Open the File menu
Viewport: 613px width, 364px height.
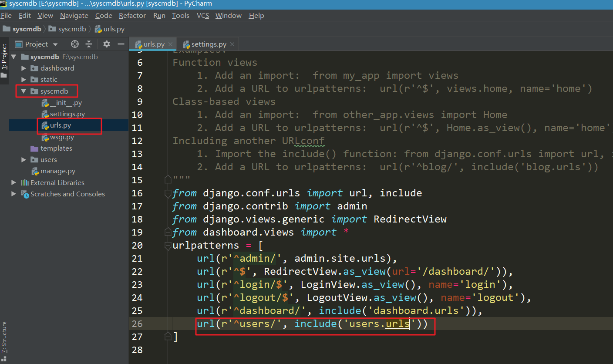coord(6,16)
